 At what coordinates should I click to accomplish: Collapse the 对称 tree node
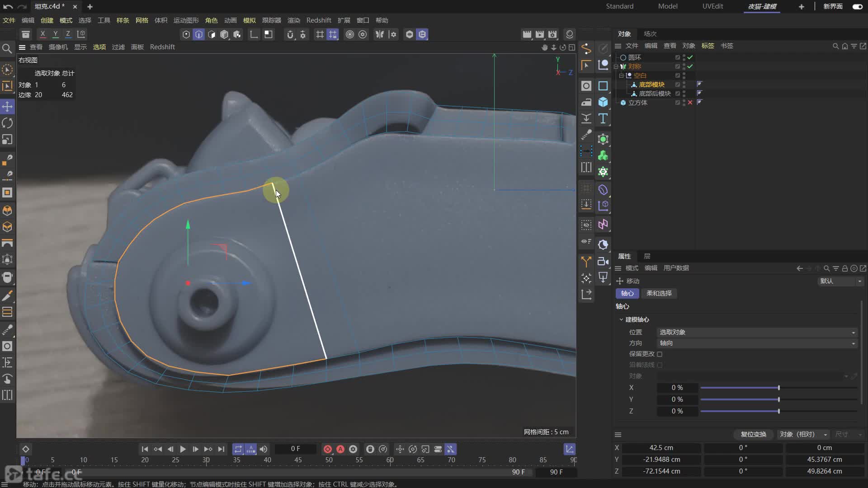616,66
